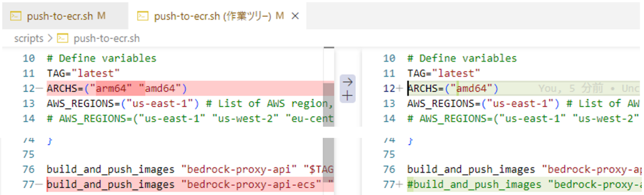The width and height of the screenshot is (644, 195).
Task: Select the push-to-ecr.sh (作業ツリー) tab
Action: (212, 16)
